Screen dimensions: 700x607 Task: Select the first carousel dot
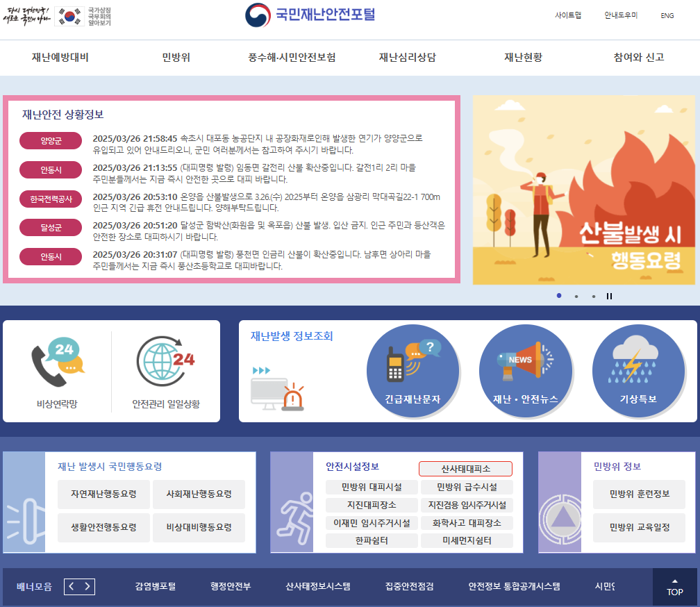[x=559, y=296]
